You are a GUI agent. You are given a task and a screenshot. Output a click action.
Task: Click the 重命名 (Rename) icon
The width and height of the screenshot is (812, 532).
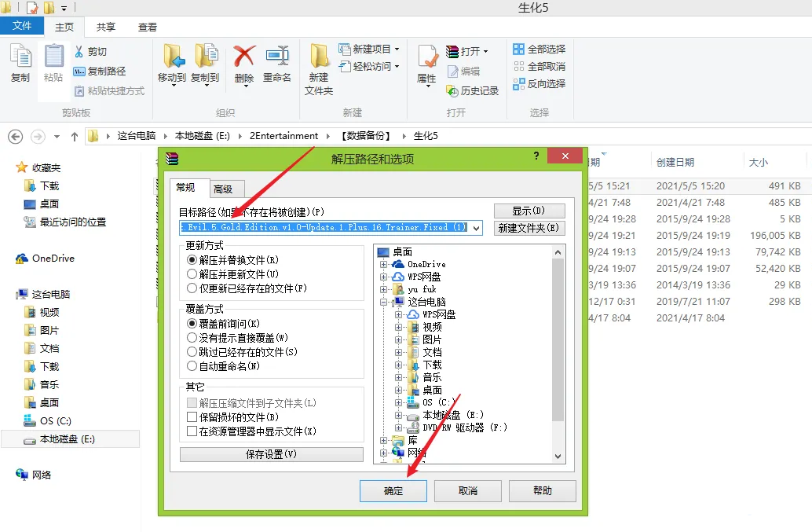click(x=277, y=59)
